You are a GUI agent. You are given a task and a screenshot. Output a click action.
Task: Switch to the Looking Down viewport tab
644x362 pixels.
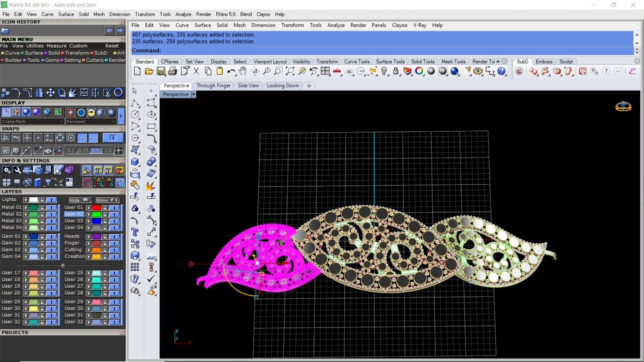point(282,85)
